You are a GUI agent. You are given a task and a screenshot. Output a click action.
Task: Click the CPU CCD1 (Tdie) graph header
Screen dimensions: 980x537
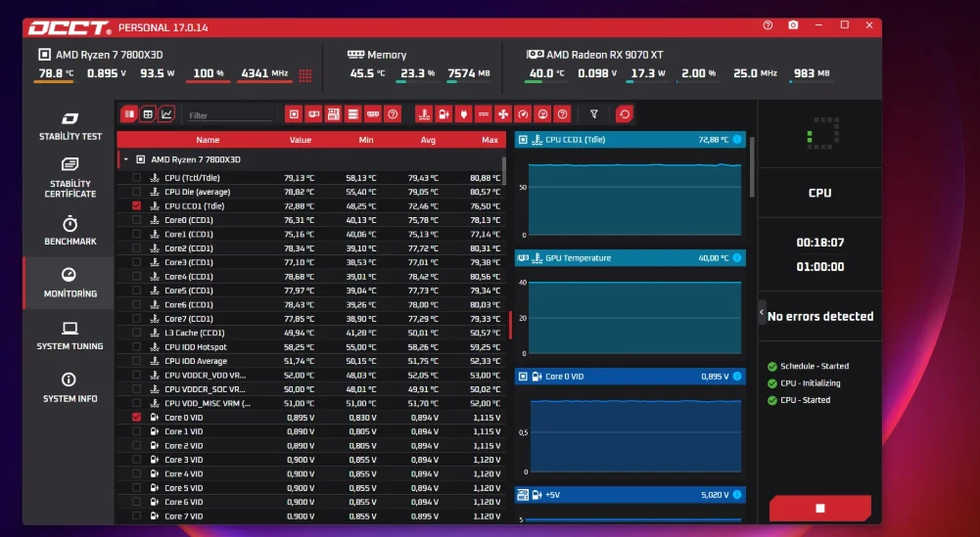coord(630,139)
